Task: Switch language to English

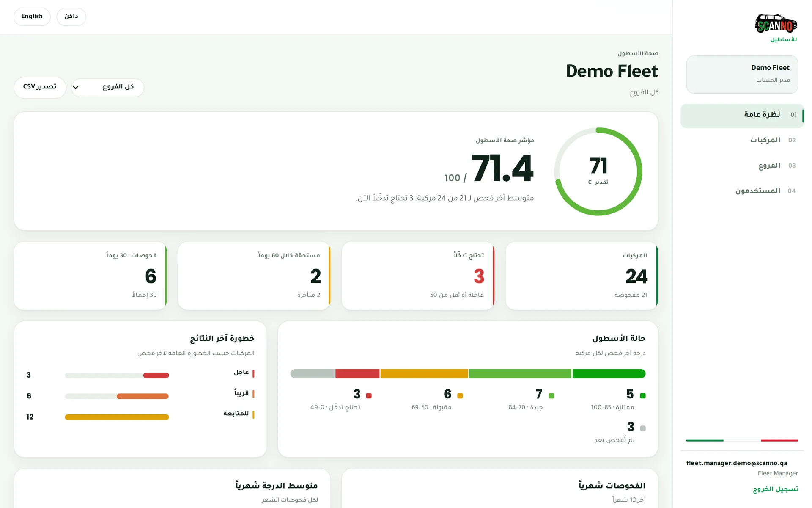Action: tap(32, 17)
